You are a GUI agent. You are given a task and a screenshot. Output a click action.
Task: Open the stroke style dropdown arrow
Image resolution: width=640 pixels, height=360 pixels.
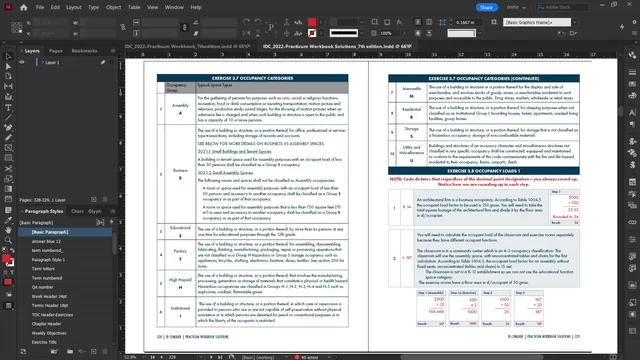361,33
